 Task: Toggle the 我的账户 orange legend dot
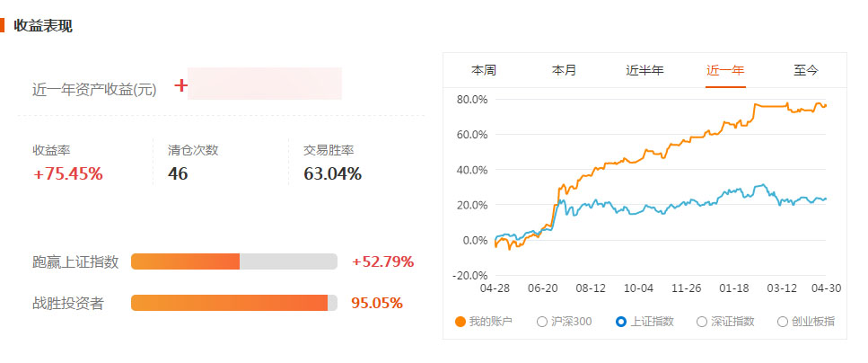pyautogui.click(x=460, y=322)
